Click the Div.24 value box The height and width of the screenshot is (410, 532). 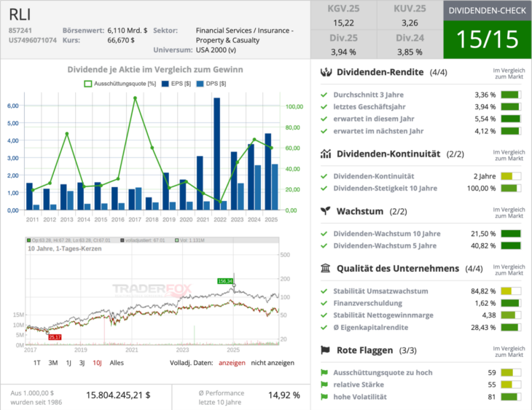(410, 44)
